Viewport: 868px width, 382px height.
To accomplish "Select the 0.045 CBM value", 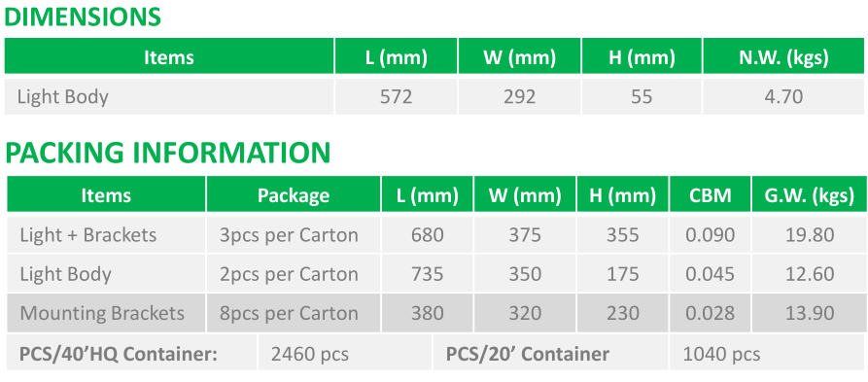I will pyautogui.click(x=711, y=274).
